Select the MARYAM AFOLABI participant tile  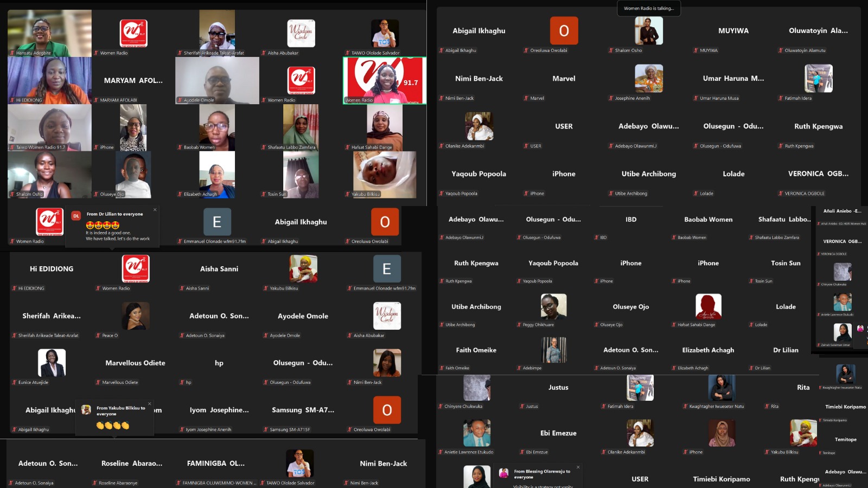(133, 80)
